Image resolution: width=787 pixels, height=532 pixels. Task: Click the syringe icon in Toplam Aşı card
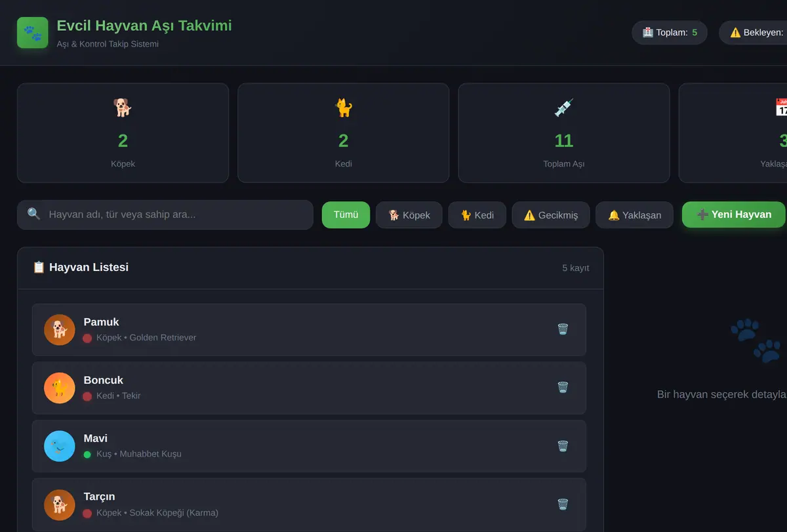pyautogui.click(x=563, y=108)
